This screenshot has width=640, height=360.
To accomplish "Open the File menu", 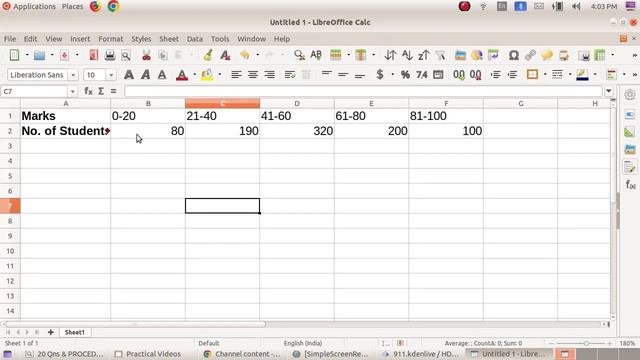I will click(10, 39).
